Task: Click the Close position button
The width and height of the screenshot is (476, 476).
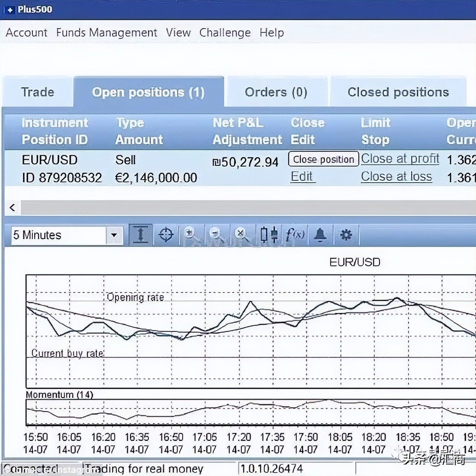Action: coord(323,159)
